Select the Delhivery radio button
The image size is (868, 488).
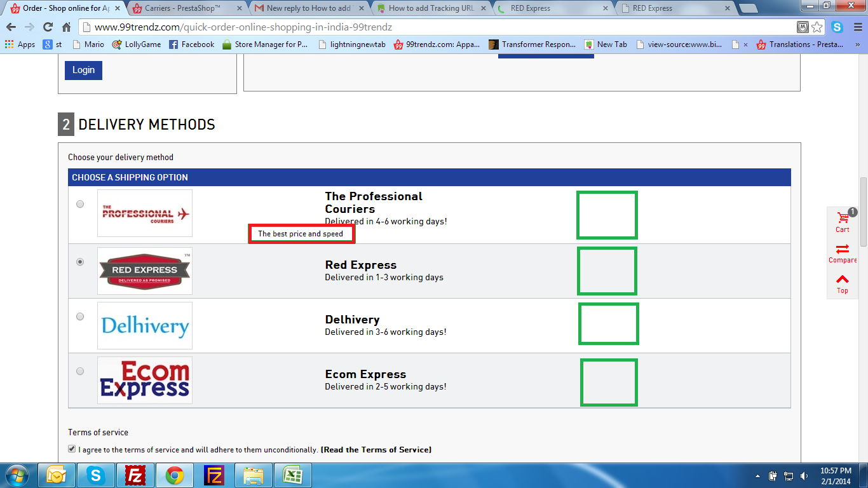point(80,316)
